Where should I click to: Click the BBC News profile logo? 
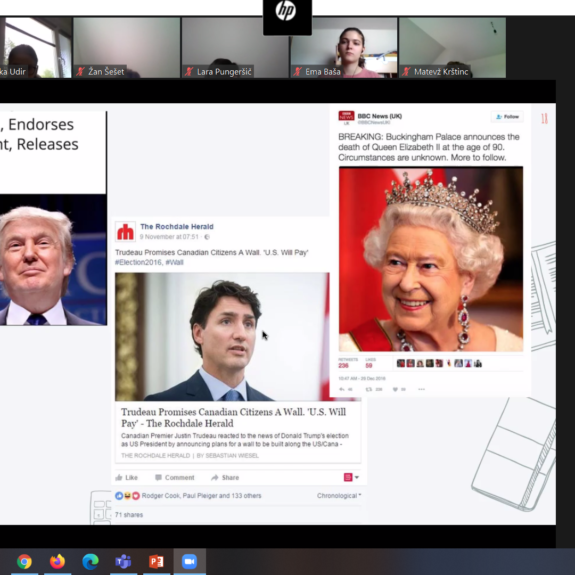click(x=346, y=117)
